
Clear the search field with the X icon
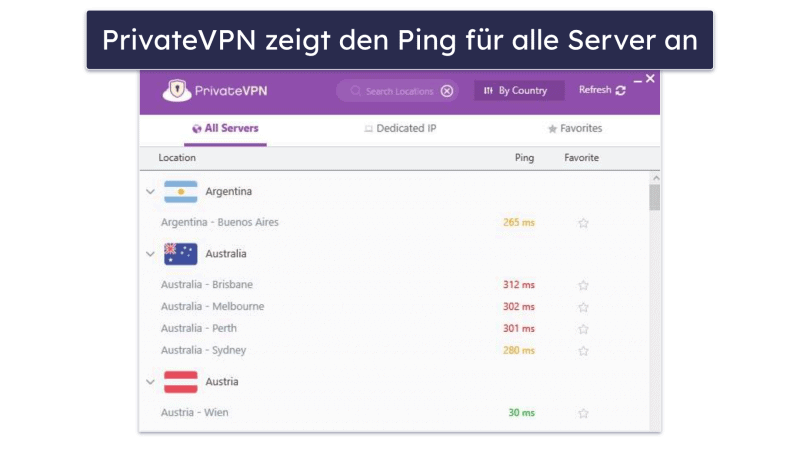(447, 91)
